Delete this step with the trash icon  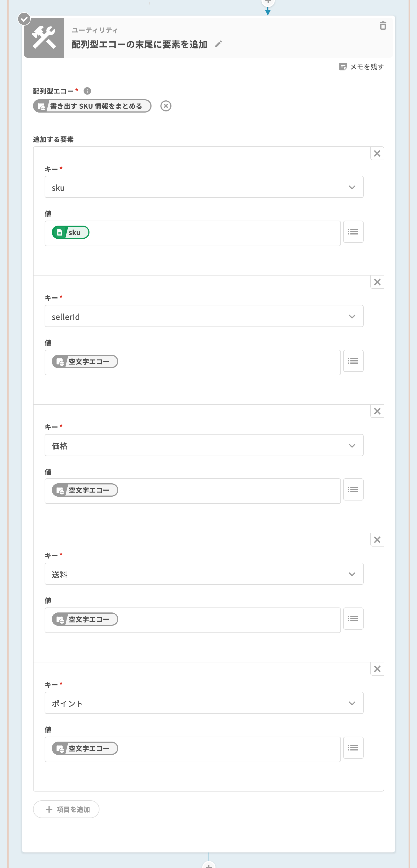383,26
